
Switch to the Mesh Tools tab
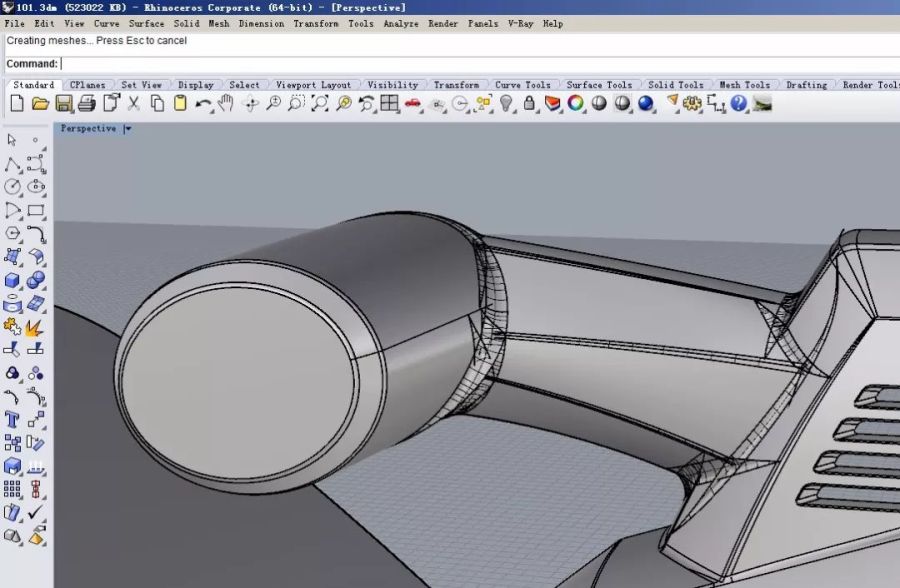744,85
